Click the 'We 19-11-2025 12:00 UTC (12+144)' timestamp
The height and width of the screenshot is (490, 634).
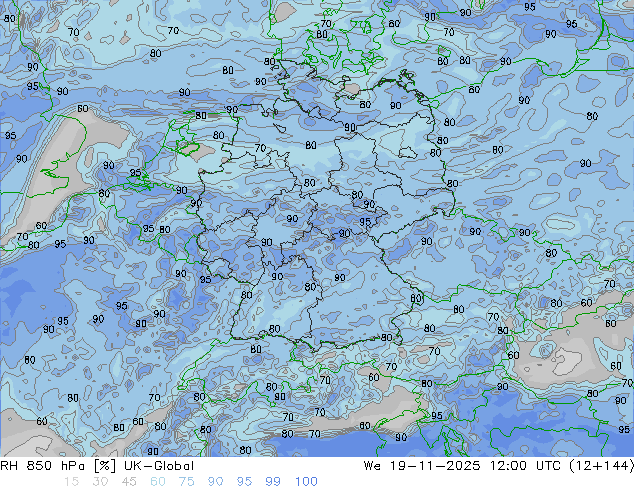click(x=499, y=466)
